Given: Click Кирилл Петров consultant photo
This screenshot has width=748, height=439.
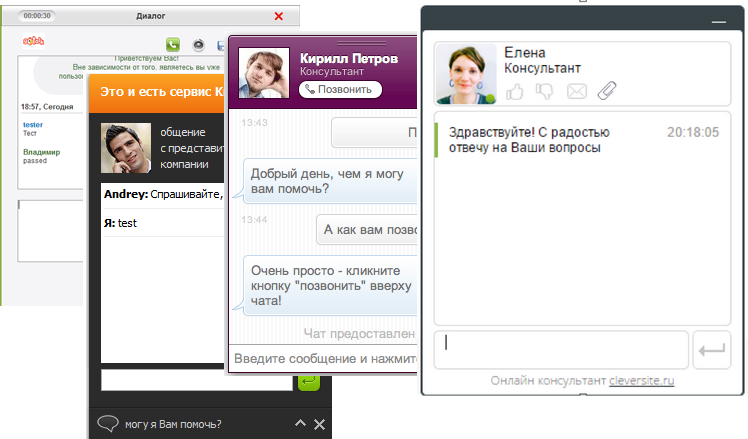Looking at the screenshot, I should (264, 73).
